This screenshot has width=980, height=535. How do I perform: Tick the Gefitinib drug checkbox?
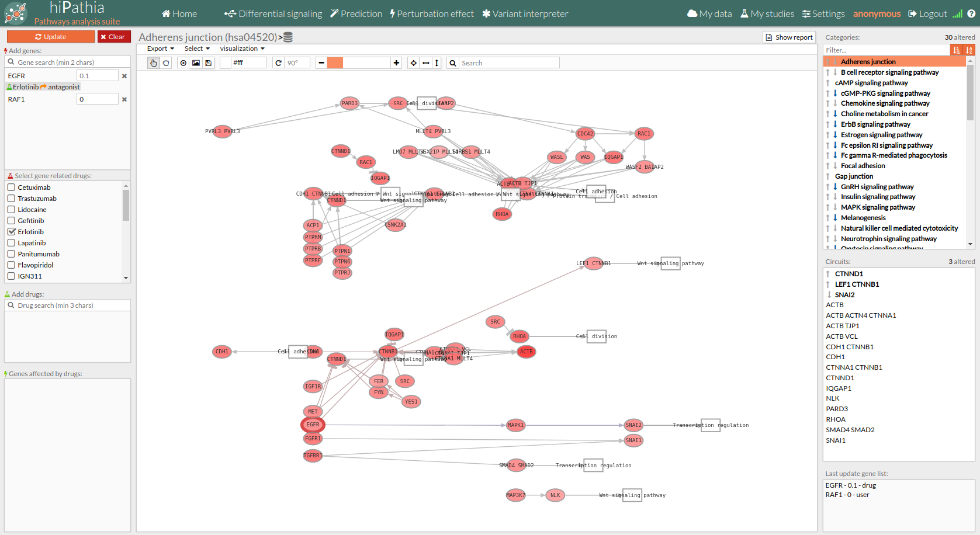coord(11,221)
